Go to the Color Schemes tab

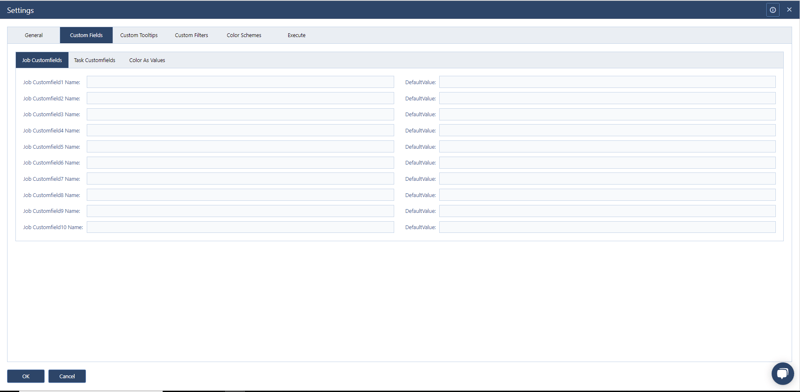tap(244, 35)
